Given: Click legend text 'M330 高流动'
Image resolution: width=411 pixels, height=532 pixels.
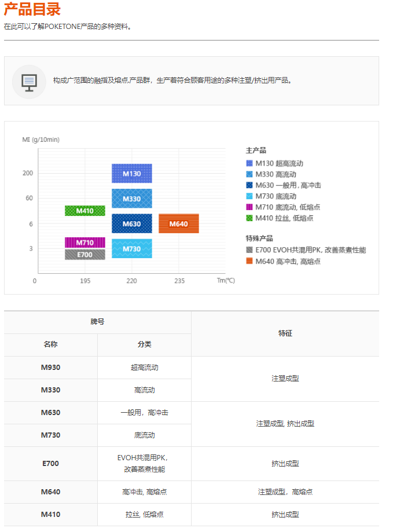Looking at the screenshot, I should tap(276, 174).
